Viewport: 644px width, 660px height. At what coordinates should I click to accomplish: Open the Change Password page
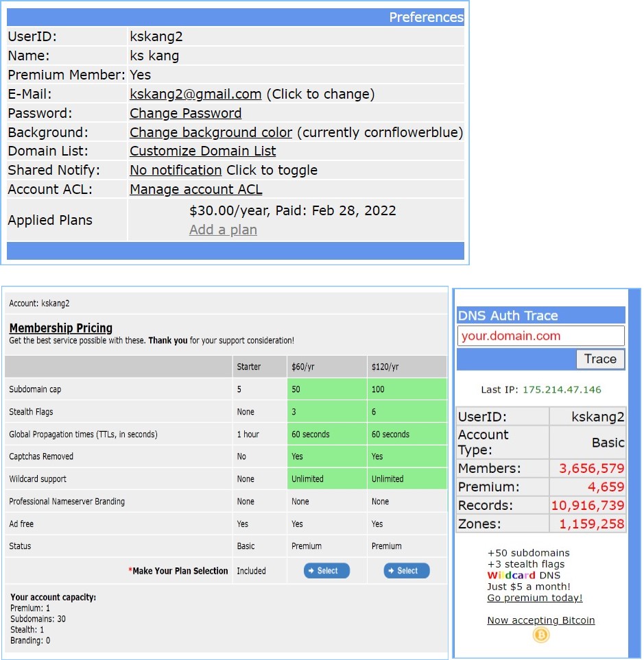(x=185, y=113)
